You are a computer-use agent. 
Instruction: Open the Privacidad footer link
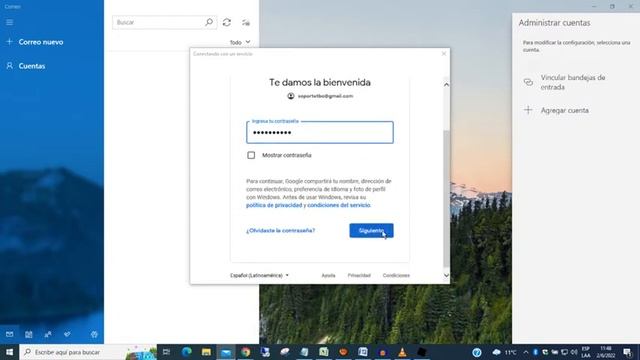pyautogui.click(x=359, y=276)
